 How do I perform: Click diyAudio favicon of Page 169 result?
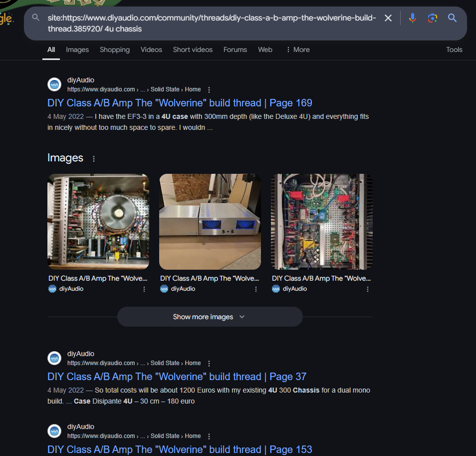tap(55, 84)
